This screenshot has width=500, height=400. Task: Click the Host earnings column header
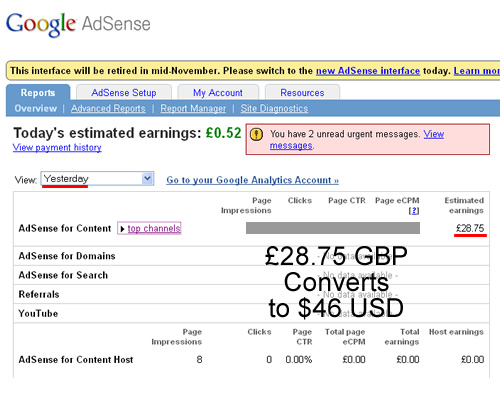456,332
